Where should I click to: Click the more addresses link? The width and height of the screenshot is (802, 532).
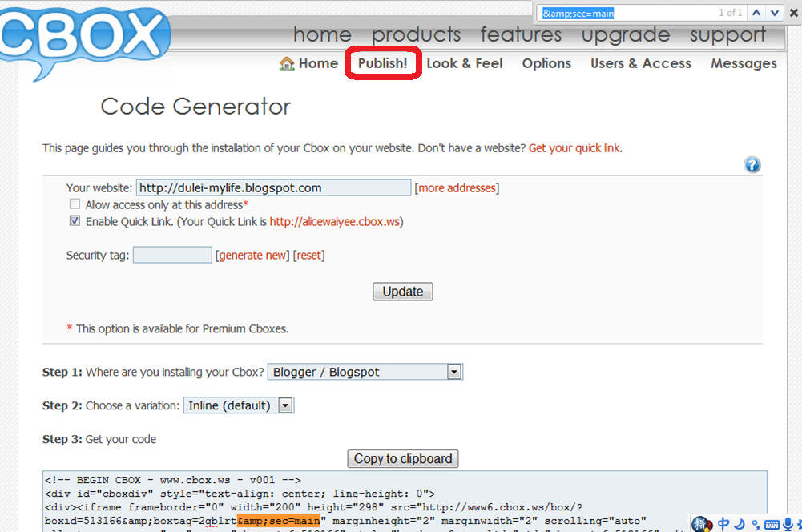pyautogui.click(x=457, y=188)
